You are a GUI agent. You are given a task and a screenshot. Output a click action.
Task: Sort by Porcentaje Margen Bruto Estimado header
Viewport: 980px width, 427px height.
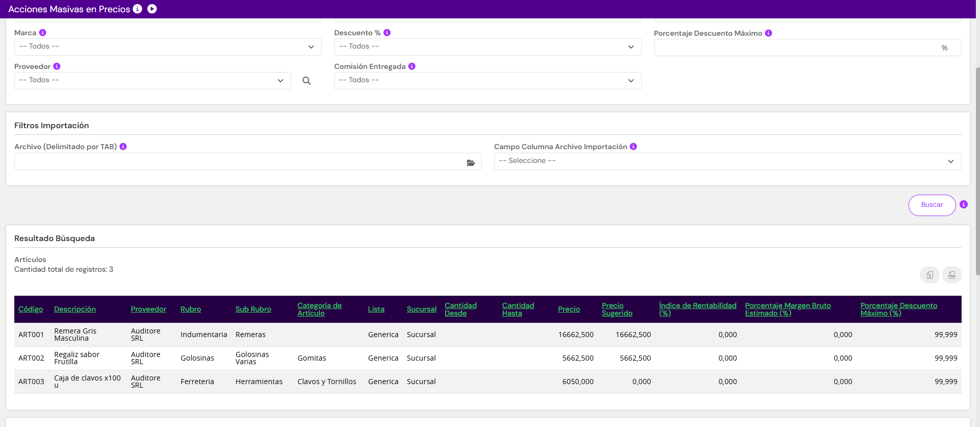(788, 309)
